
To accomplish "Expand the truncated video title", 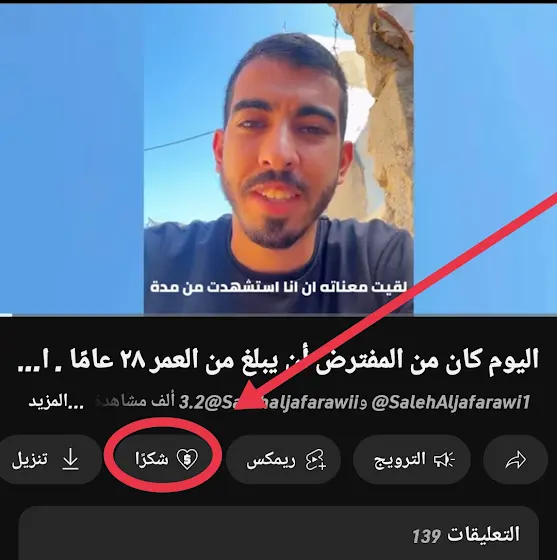I will [x=278, y=361].
